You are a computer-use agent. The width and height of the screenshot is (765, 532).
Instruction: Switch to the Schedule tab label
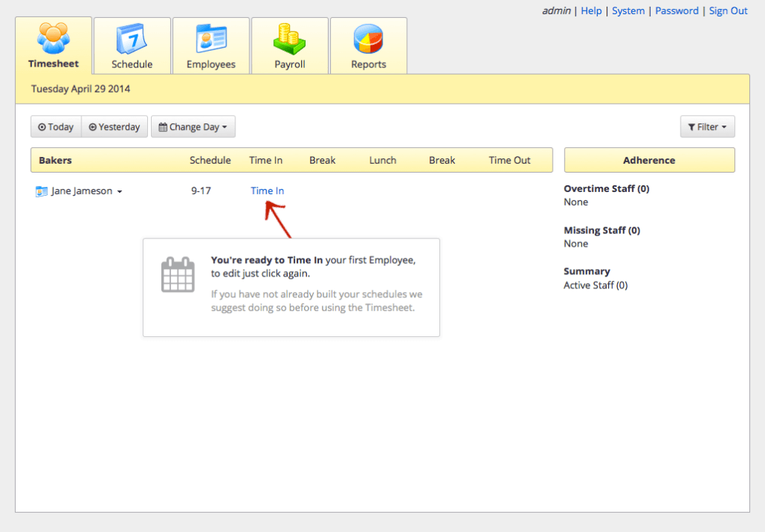pyautogui.click(x=132, y=64)
